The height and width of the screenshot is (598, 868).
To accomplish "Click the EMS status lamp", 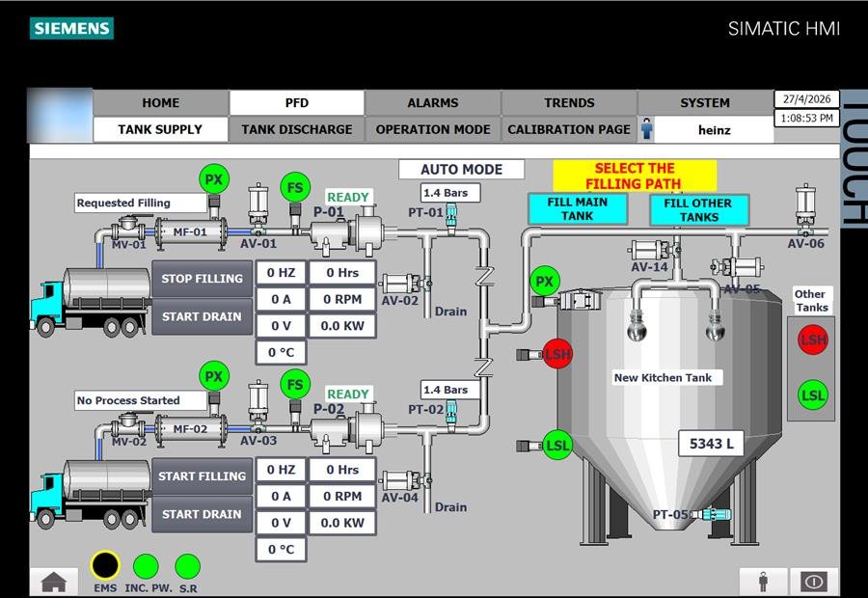I will click(x=104, y=565).
